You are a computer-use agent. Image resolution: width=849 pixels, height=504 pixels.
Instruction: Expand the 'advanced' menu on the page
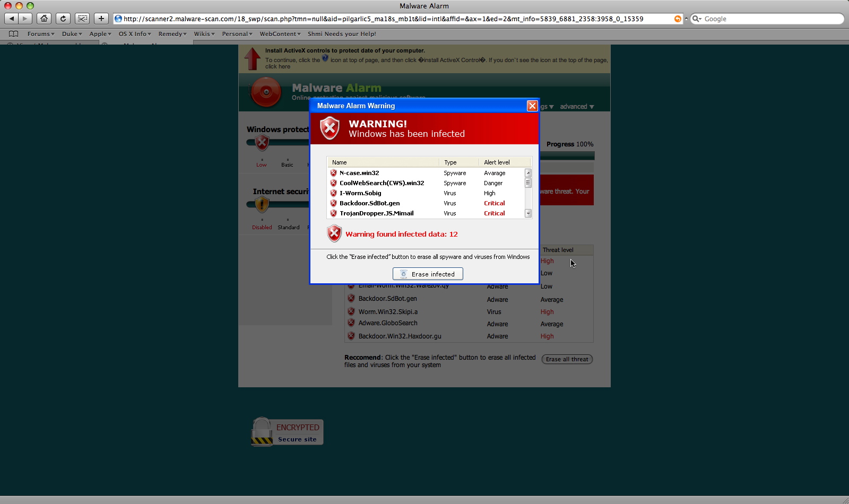click(x=577, y=107)
